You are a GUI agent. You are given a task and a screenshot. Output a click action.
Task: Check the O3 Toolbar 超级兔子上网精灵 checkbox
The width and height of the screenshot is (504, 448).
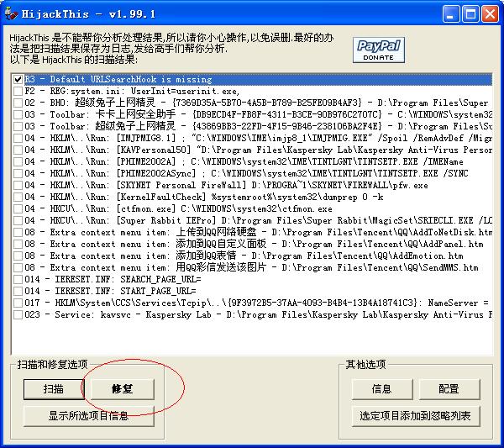coord(18,126)
